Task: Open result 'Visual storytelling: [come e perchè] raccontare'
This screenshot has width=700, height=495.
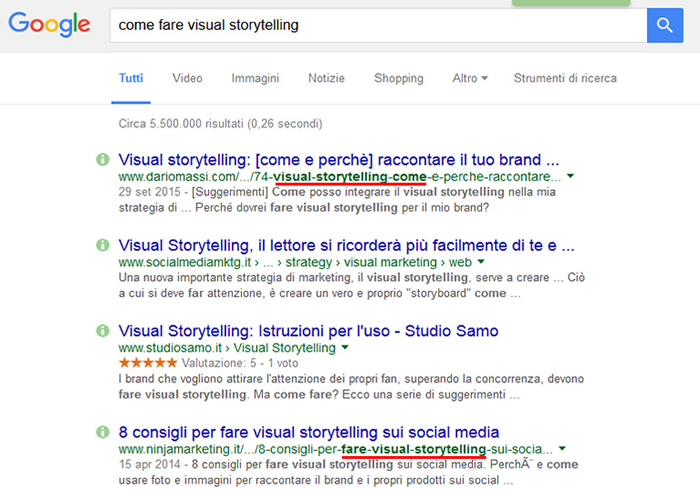Action: pyautogui.click(x=339, y=160)
